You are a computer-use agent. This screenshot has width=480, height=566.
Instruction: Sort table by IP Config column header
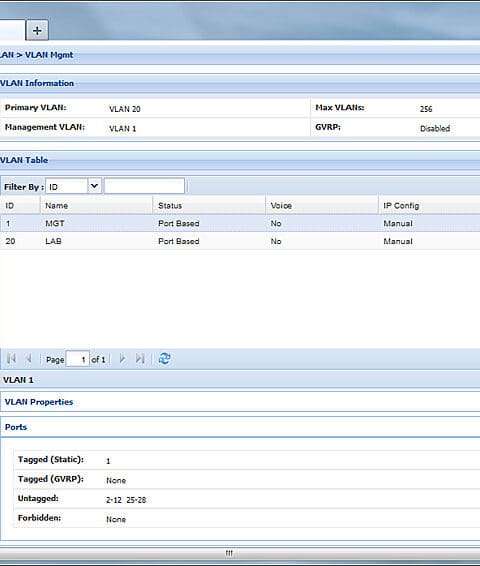click(x=429, y=205)
